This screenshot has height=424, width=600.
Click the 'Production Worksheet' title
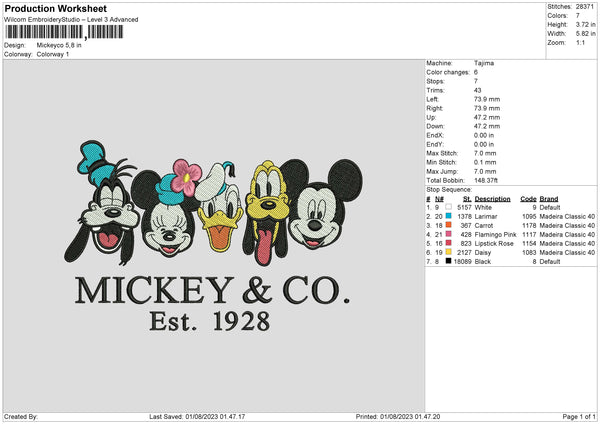[x=55, y=8]
